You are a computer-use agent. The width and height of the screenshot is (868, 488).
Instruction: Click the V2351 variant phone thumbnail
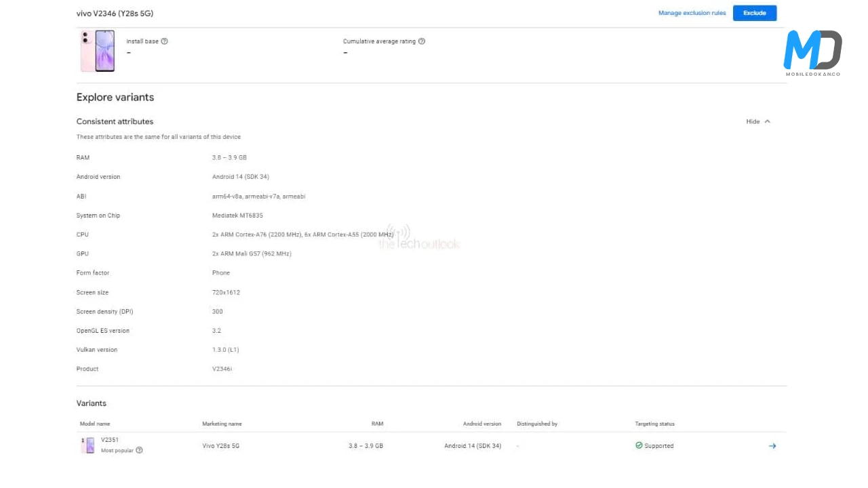pyautogui.click(x=88, y=445)
